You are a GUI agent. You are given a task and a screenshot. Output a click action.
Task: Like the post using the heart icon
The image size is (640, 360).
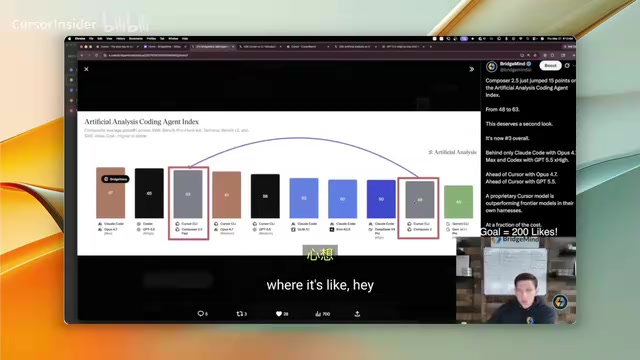coord(279,313)
